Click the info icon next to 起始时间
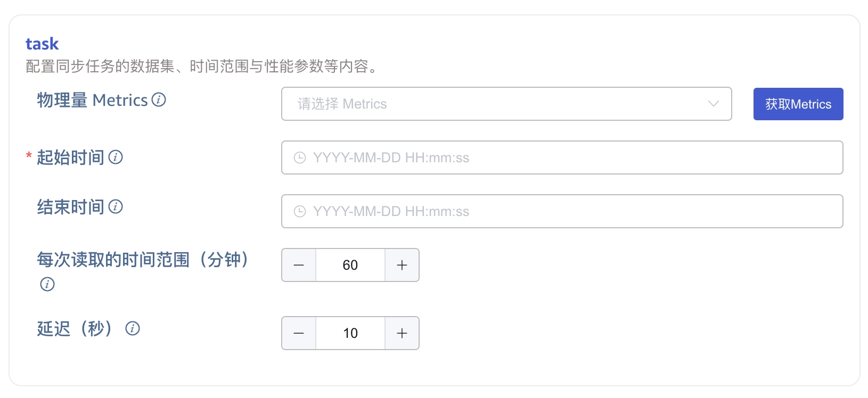Viewport: 868px width, 398px height. 116,157
